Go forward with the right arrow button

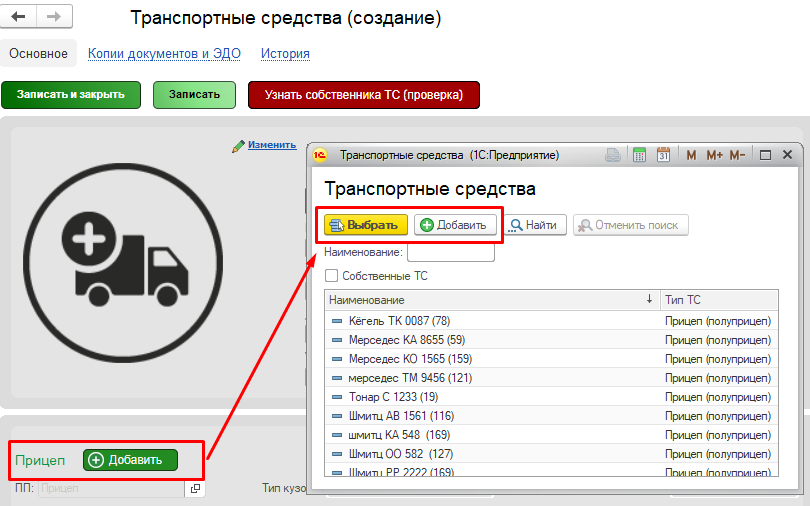[54, 17]
